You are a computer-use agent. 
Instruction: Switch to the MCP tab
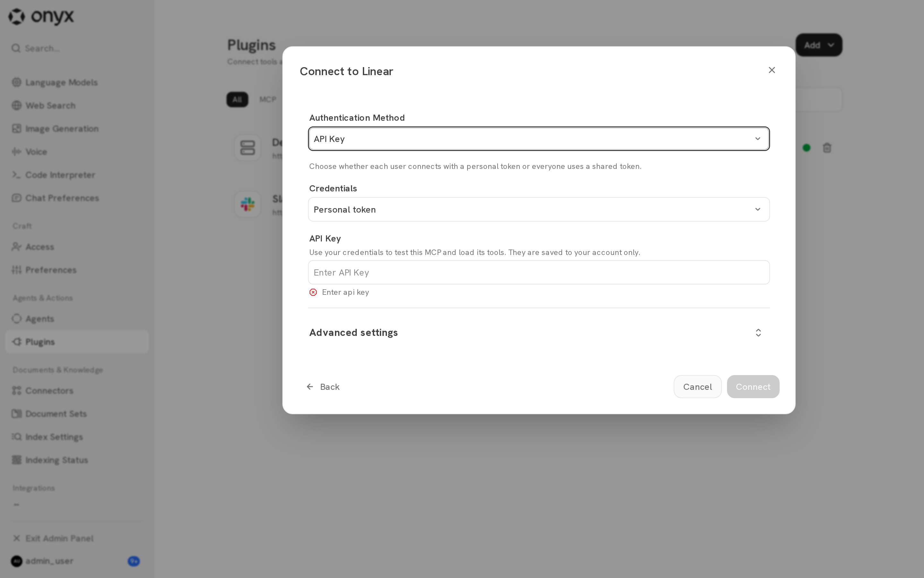click(x=268, y=100)
